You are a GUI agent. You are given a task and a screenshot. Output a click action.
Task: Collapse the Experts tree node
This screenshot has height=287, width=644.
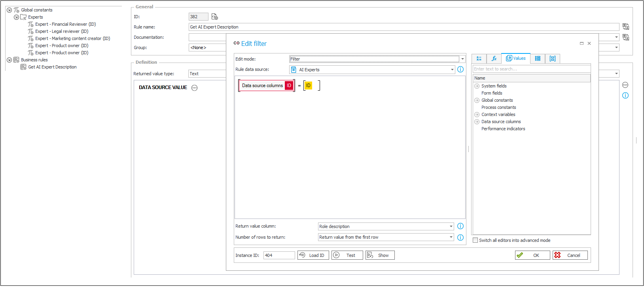coord(16,17)
